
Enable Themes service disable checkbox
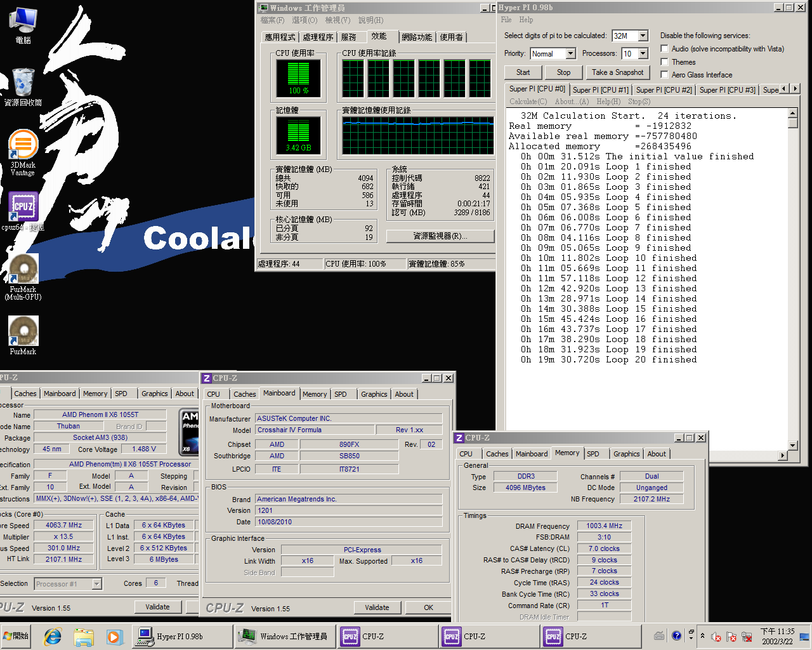(664, 62)
